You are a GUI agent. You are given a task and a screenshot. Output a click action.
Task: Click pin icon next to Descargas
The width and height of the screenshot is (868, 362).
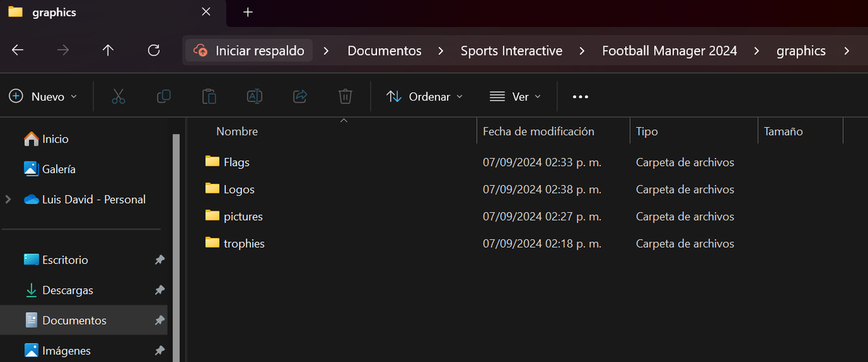coord(159,290)
